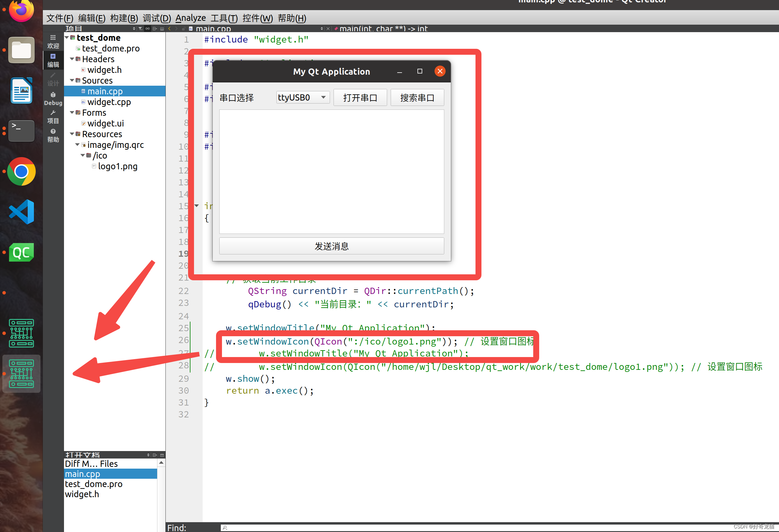Open the 帮助(H) menu
Screen dimensions: 779x532
(292, 18)
